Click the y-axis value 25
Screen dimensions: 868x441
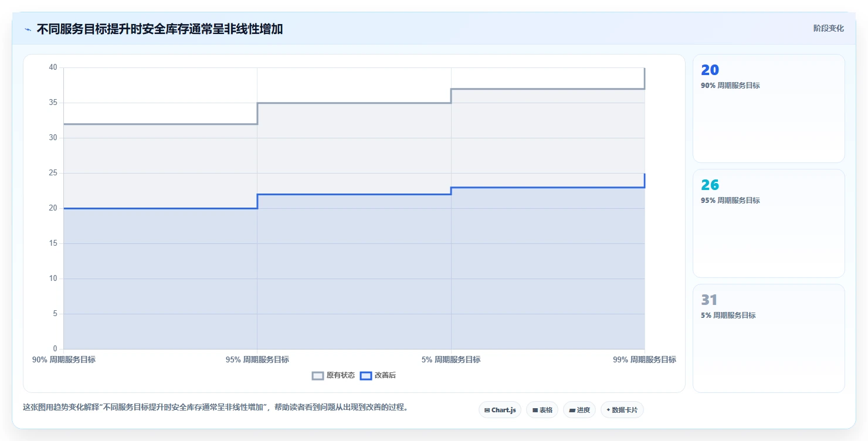pyautogui.click(x=53, y=173)
